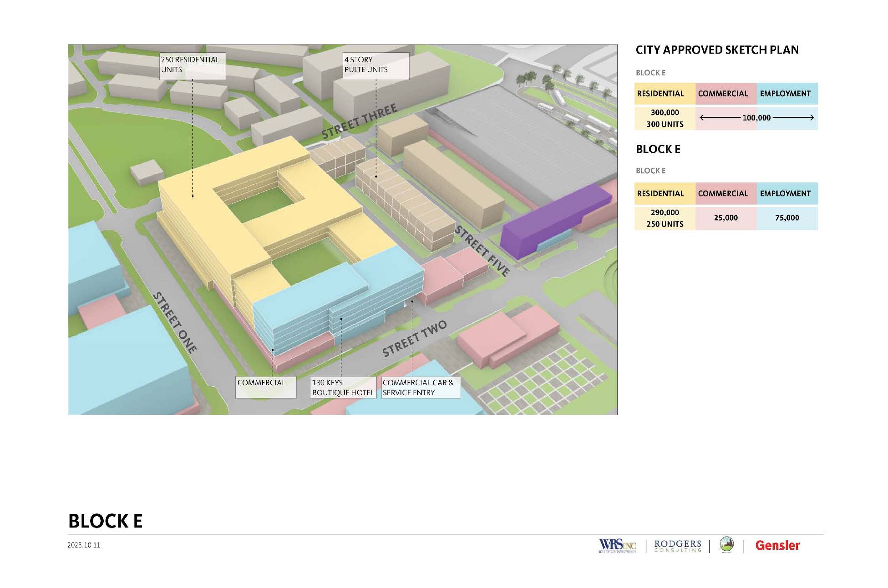
Task: Click the purple building block
Action: point(552,221)
